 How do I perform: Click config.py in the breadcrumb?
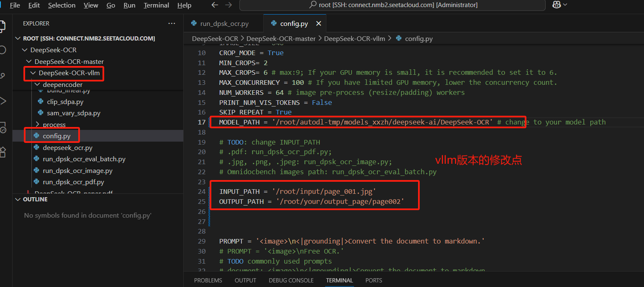pos(419,38)
